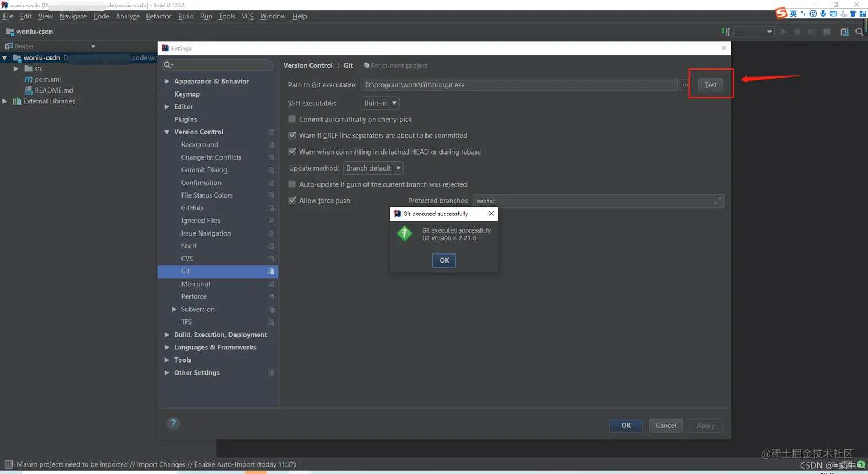Toggle Commit automatically on cherry-pick

(x=292, y=120)
